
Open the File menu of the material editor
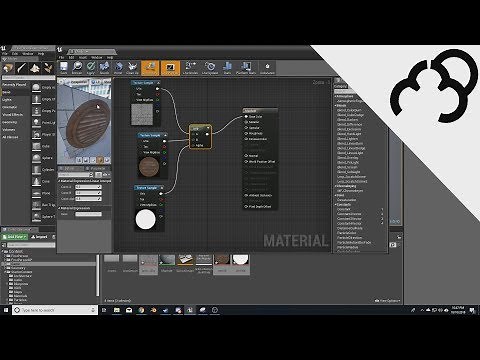[61, 57]
